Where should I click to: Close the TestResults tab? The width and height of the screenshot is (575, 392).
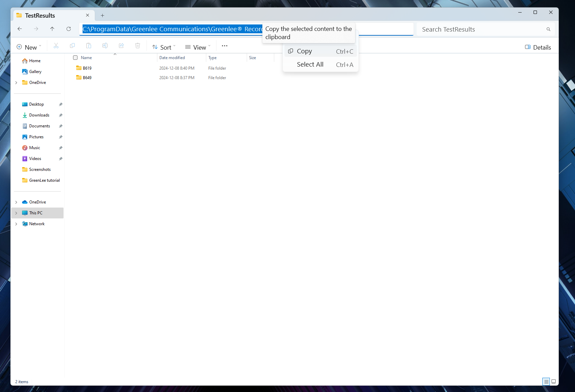click(87, 15)
